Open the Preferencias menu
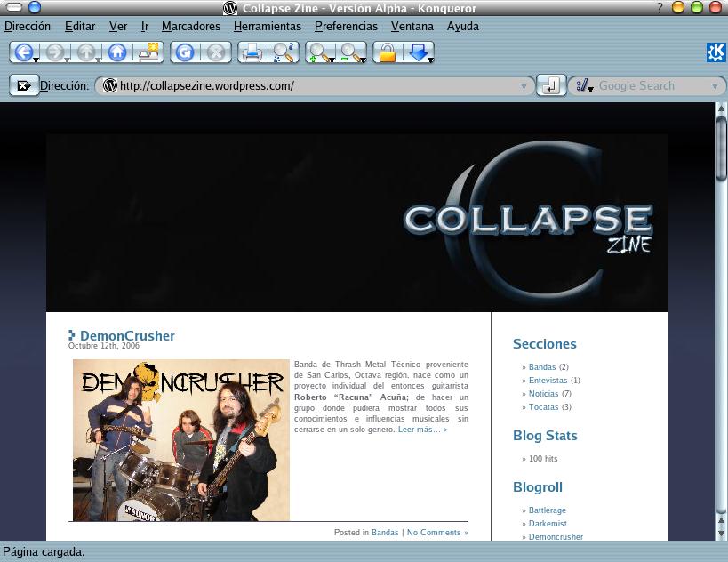Screen dimensions: 728x562 point(346,27)
